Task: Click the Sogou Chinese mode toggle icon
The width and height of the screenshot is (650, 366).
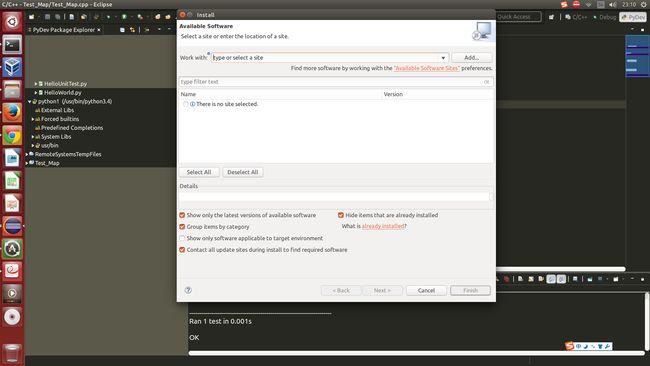Action: [579, 346]
